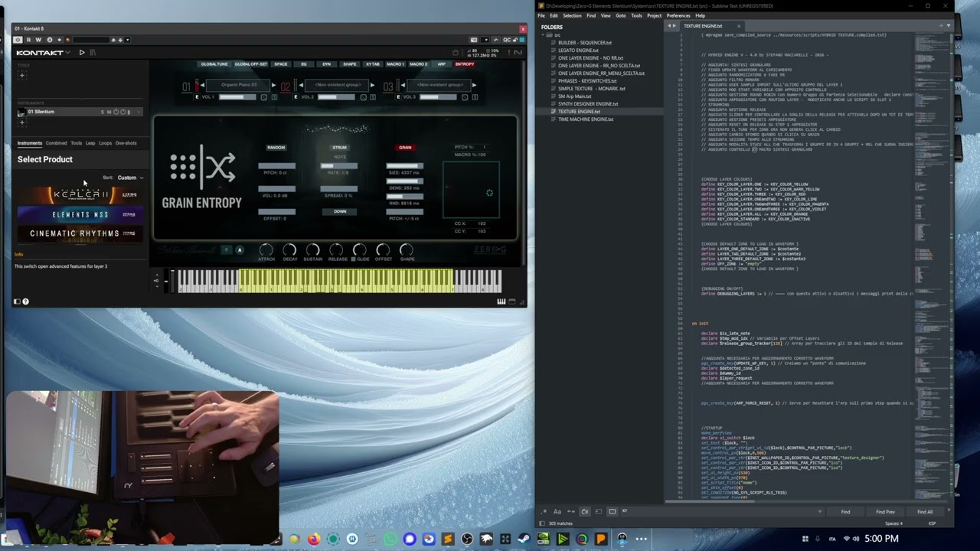980x551 pixels.
Task: Click the Steam icon in the taskbar
Action: tap(524, 540)
